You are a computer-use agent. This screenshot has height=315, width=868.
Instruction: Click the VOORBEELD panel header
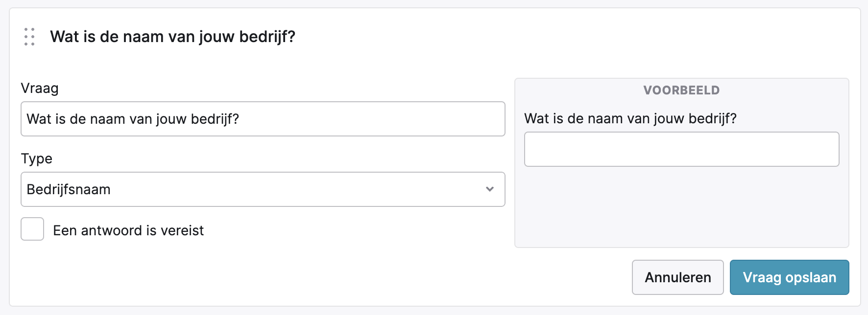681,90
